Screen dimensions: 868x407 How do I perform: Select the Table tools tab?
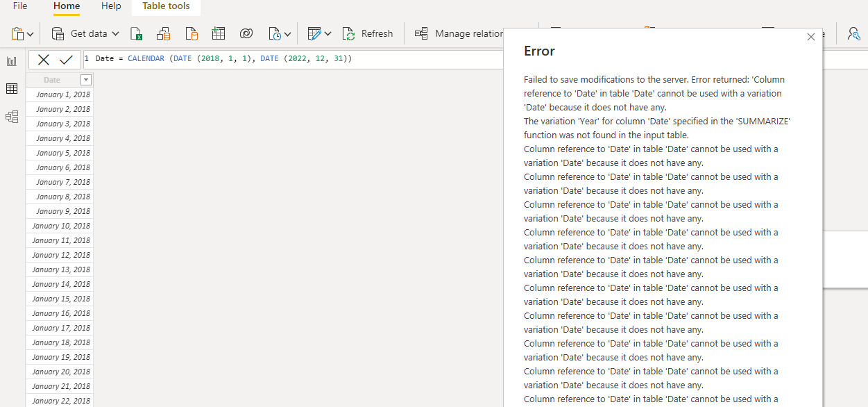166,6
